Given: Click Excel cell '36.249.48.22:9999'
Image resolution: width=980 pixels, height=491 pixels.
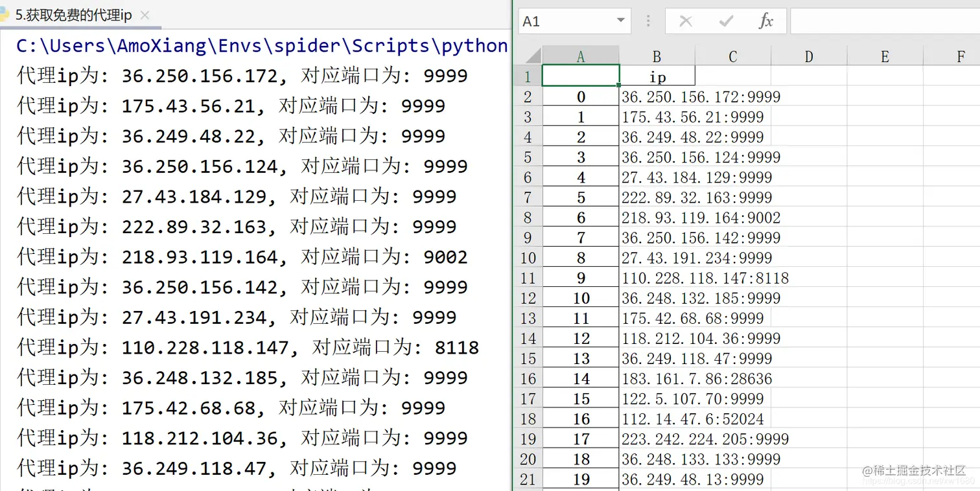Looking at the screenshot, I should (x=693, y=137).
